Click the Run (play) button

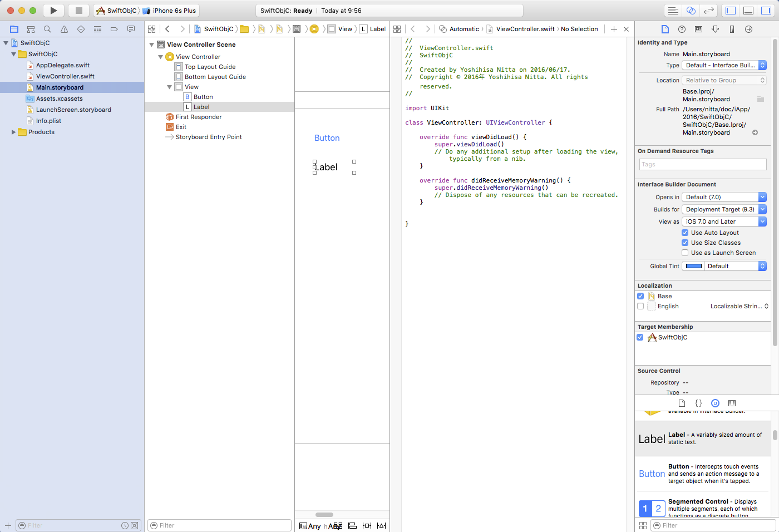(53, 11)
